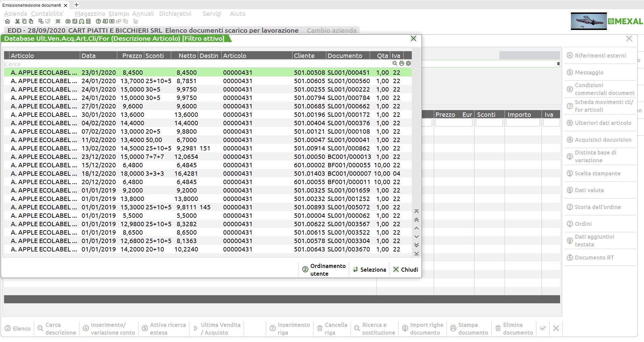
Task: Open the calculator icon in the toolbar
Action: (x=88, y=21)
